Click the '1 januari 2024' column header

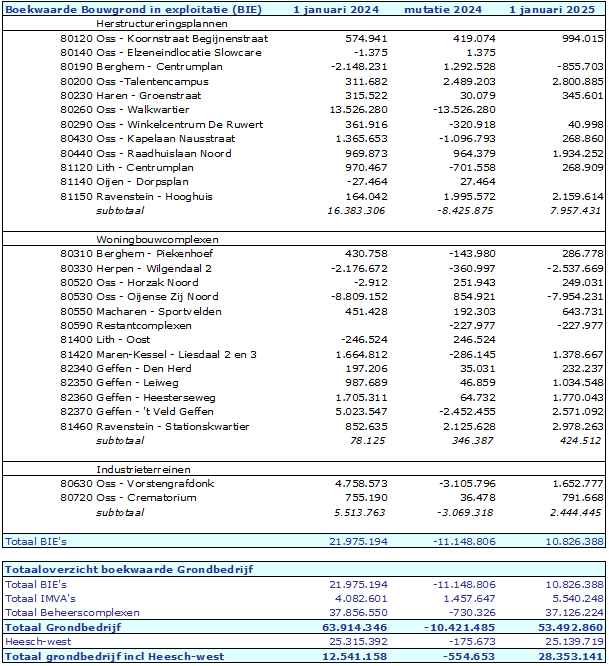[x=336, y=9]
